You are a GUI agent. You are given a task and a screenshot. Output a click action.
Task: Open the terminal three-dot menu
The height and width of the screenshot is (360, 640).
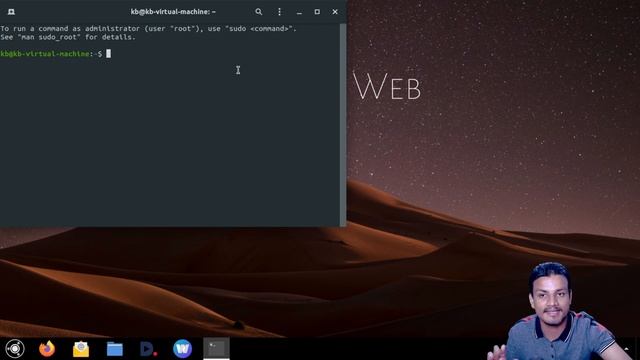click(x=279, y=12)
